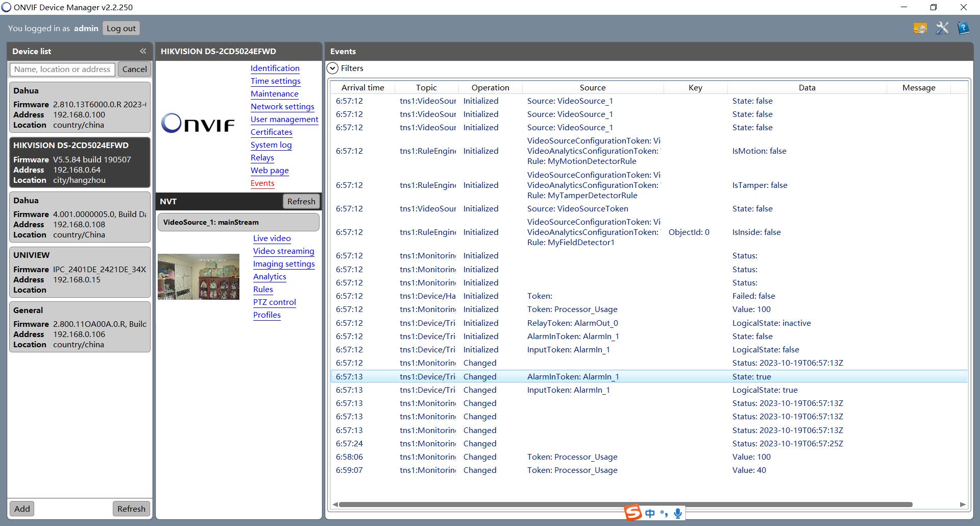Viewport: 980px width, 526px height.
Task: Expand the Filters section
Action: point(333,68)
